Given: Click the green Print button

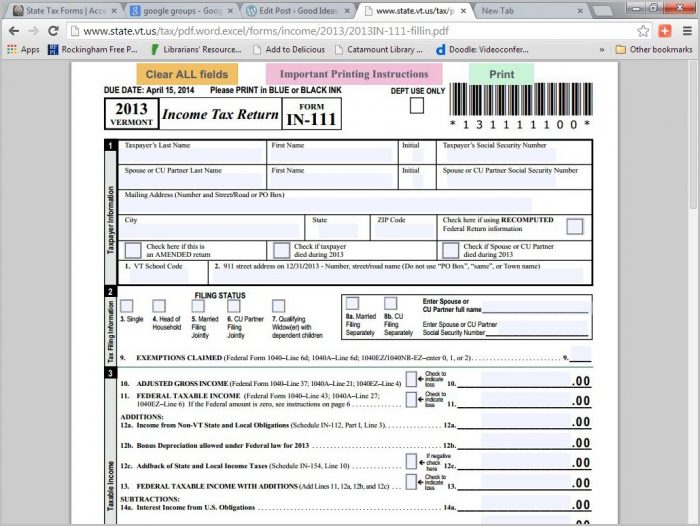Looking at the screenshot, I should [501, 74].
